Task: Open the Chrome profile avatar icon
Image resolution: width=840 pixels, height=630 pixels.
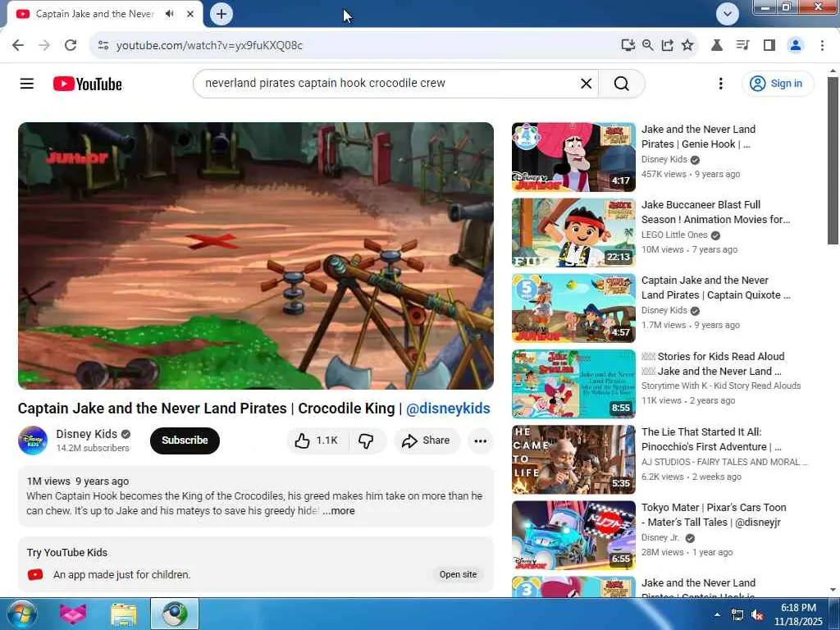Action: (796, 45)
